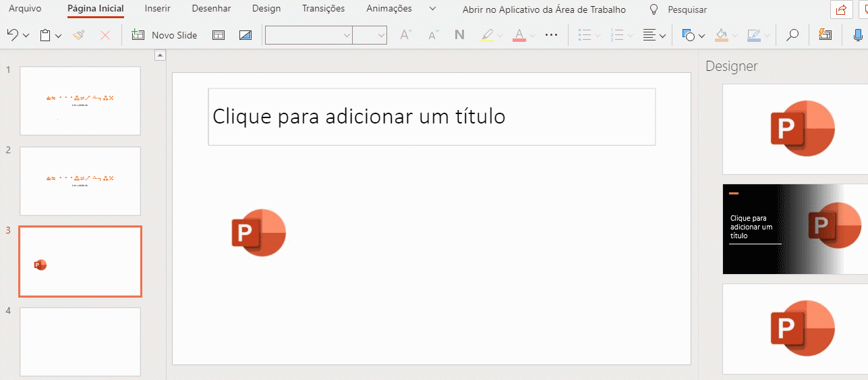Expand the Paste options arrow

click(59, 36)
